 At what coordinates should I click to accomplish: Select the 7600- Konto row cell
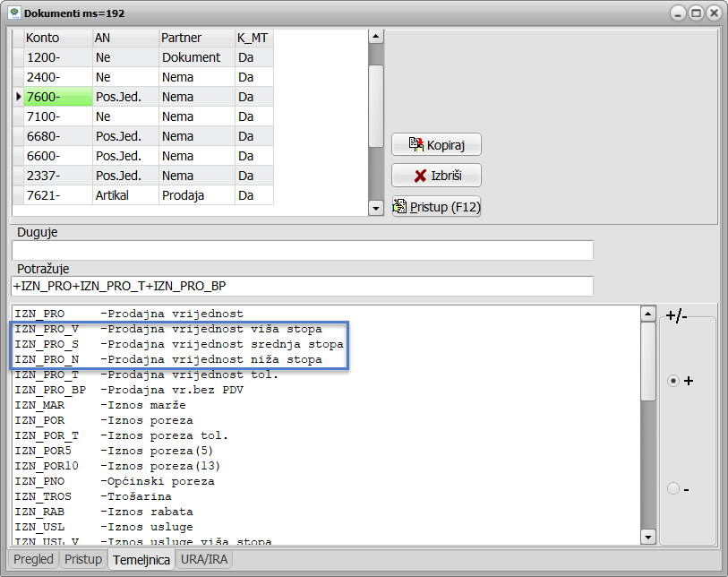point(58,97)
